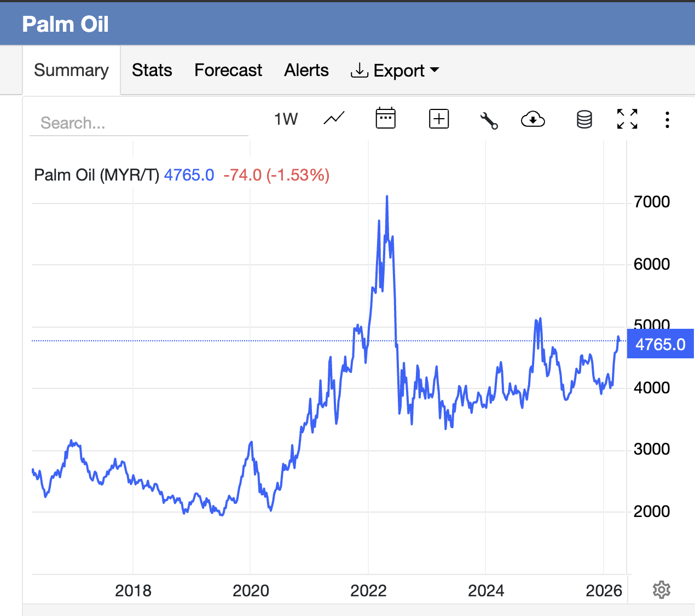Switch to the Stats tab
The image size is (695, 616).
pyautogui.click(x=152, y=70)
